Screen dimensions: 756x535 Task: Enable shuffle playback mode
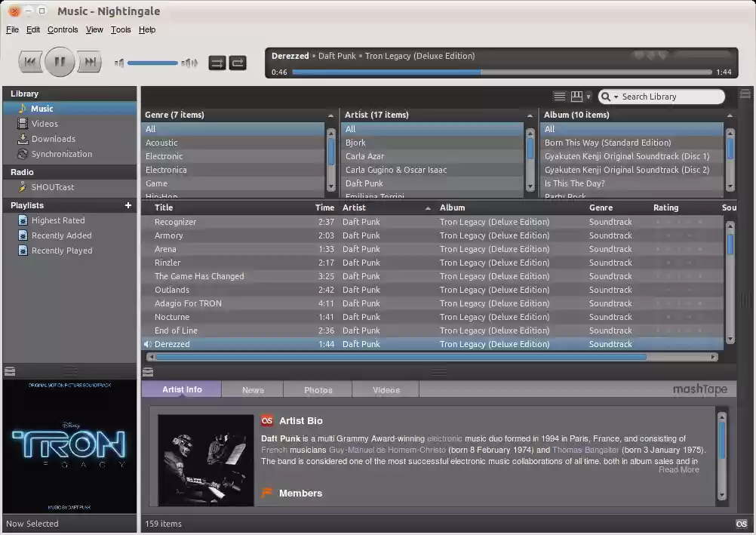217,63
